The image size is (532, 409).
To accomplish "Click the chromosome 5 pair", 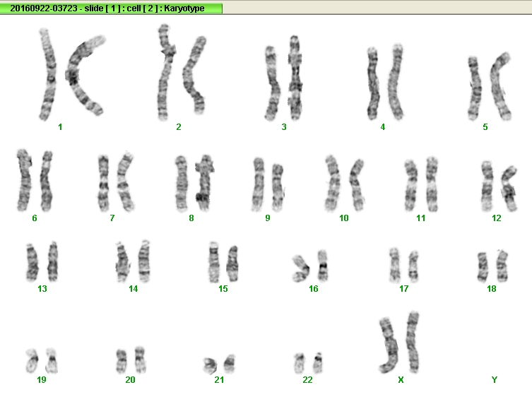I will tap(489, 86).
